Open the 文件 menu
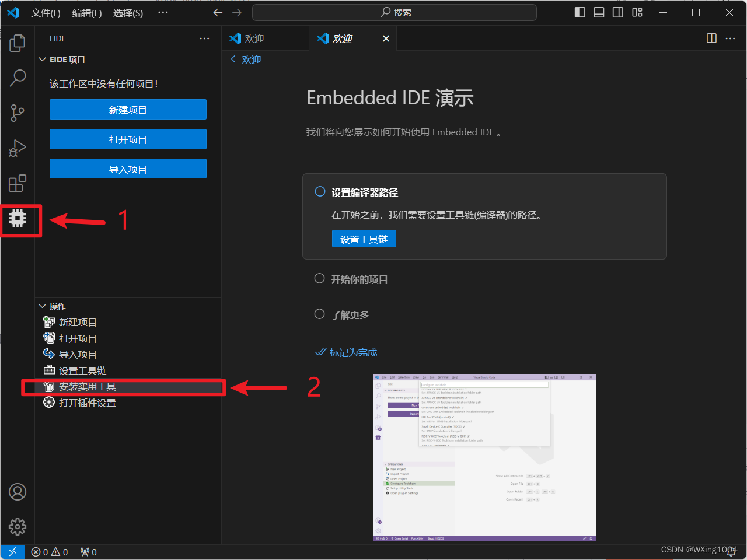The height and width of the screenshot is (560, 747). [x=46, y=13]
